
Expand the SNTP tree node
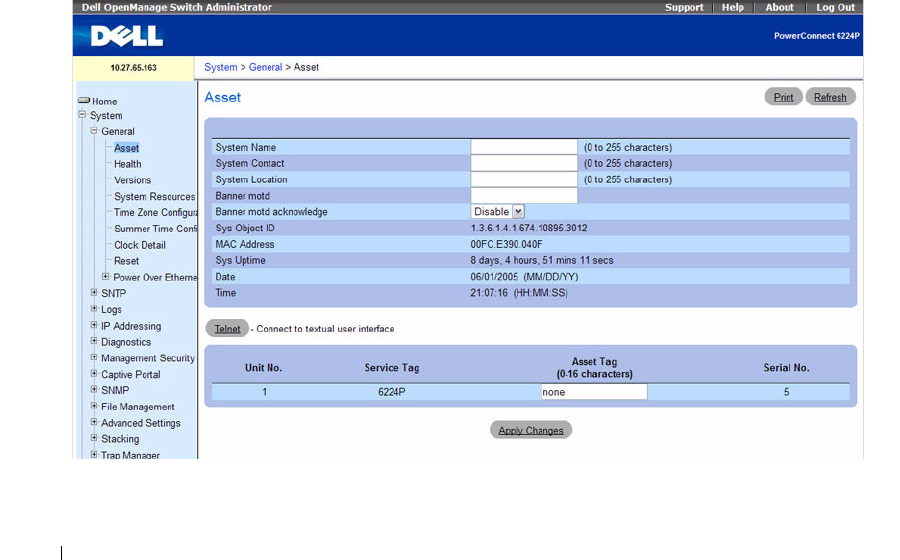[94, 293]
